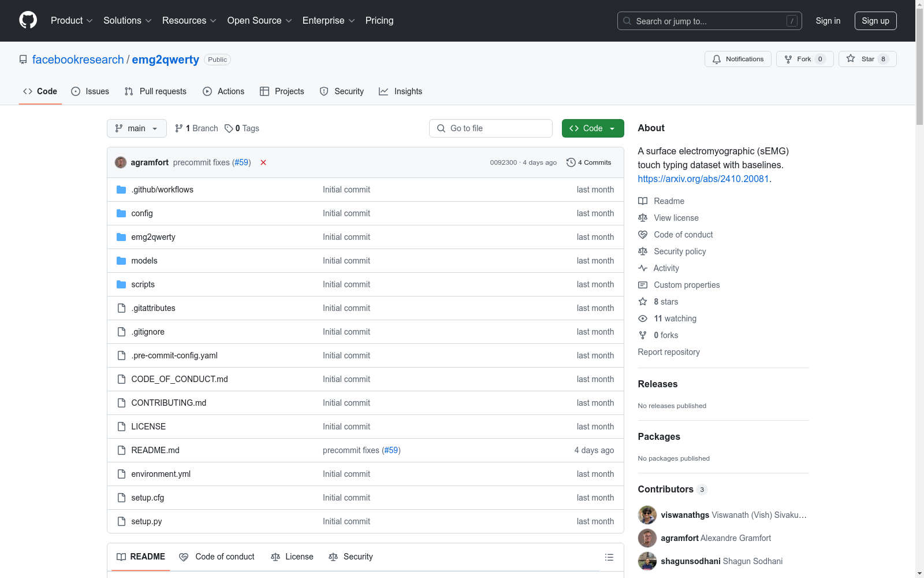Click the tag icon beside 0 Tags
Image resolution: width=924 pixels, height=578 pixels.
click(x=229, y=128)
